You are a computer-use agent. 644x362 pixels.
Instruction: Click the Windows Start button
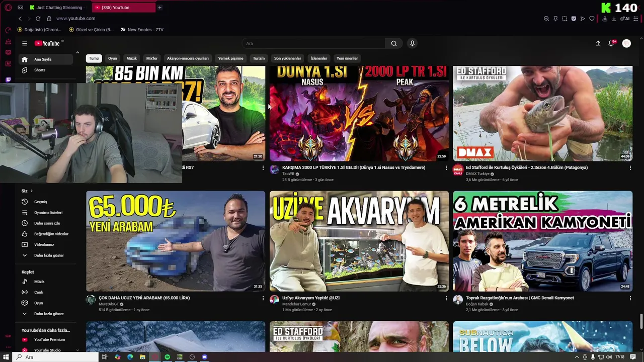(6, 357)
